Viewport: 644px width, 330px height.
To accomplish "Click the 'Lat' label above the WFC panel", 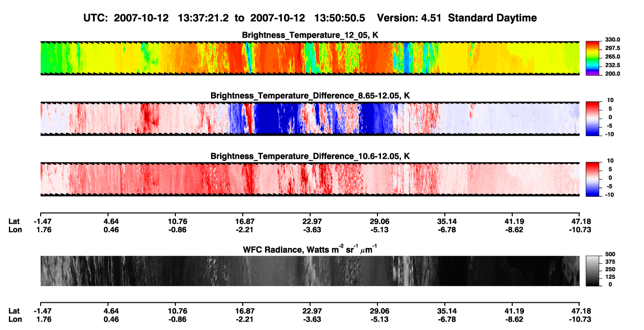I will click(14, 222).
